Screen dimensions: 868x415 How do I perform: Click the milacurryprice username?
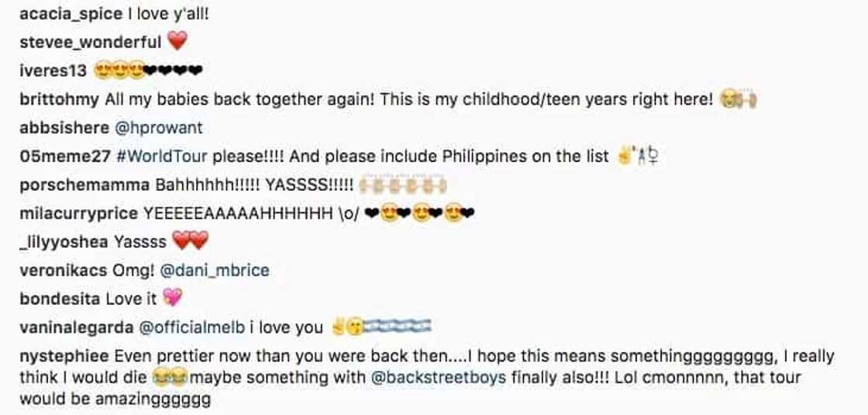point(78,213)
